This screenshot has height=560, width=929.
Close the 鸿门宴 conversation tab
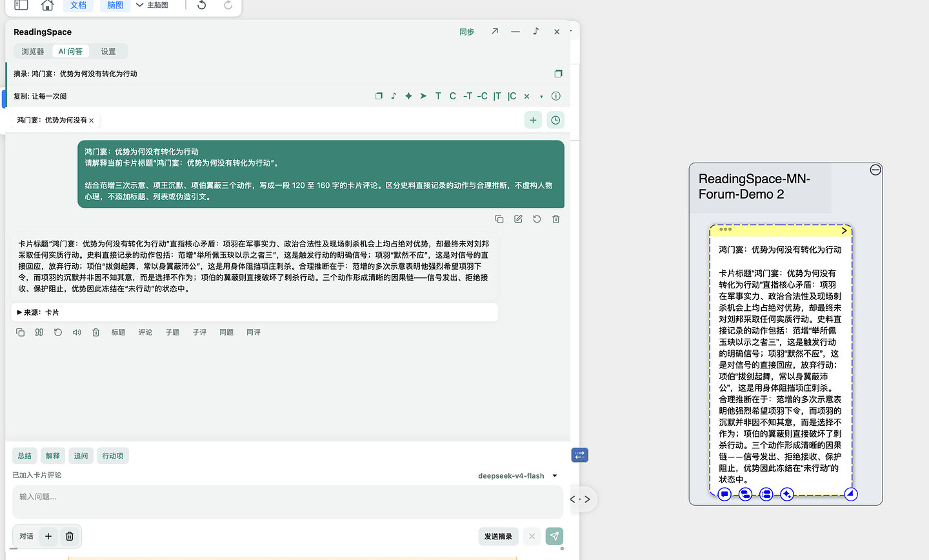92,121
